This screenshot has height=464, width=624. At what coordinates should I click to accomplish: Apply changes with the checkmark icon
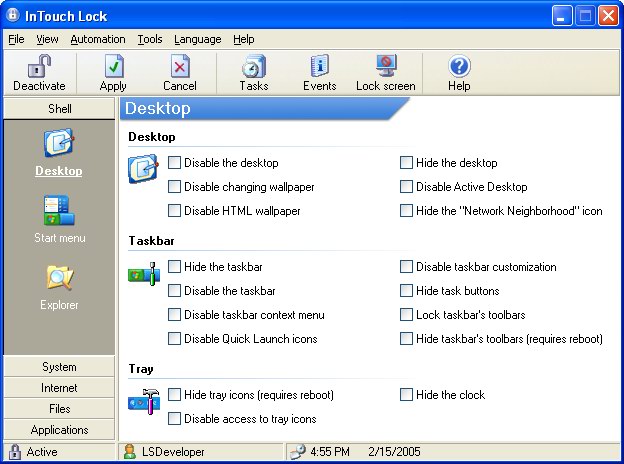(x=114, y=66)
